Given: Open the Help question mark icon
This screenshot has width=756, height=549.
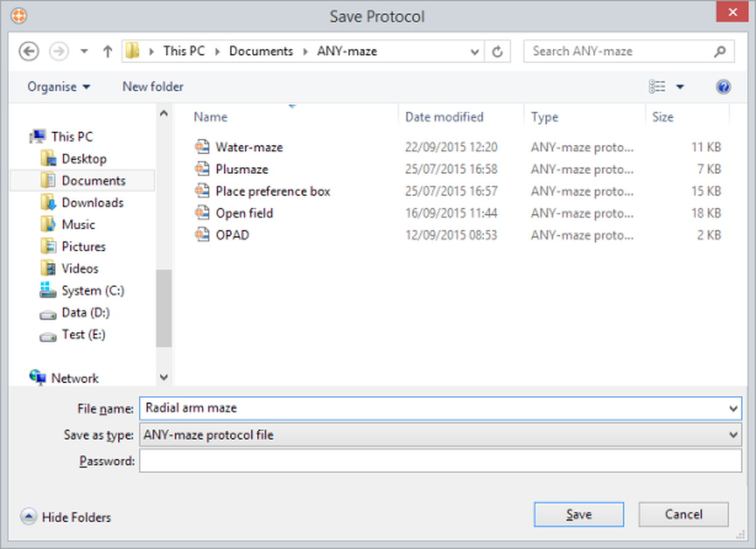Looking at the screenshot, I should [x=723, y=87].
